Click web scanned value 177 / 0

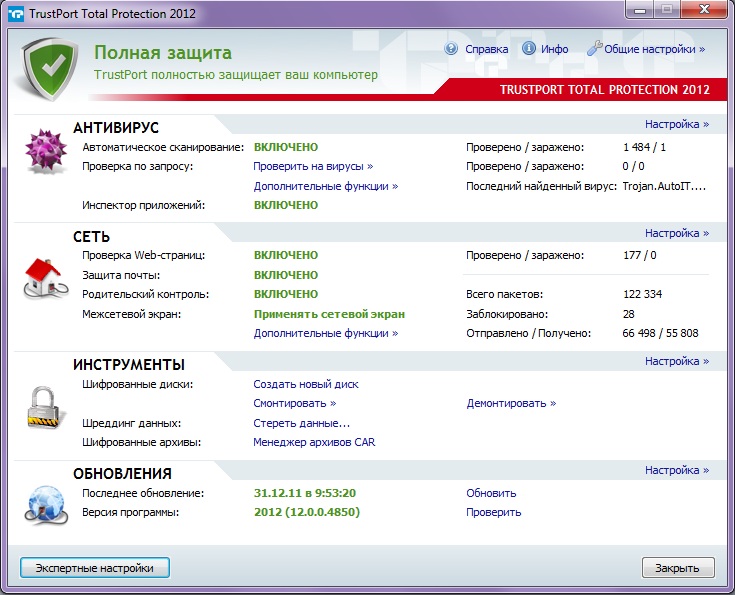point(640,255)
